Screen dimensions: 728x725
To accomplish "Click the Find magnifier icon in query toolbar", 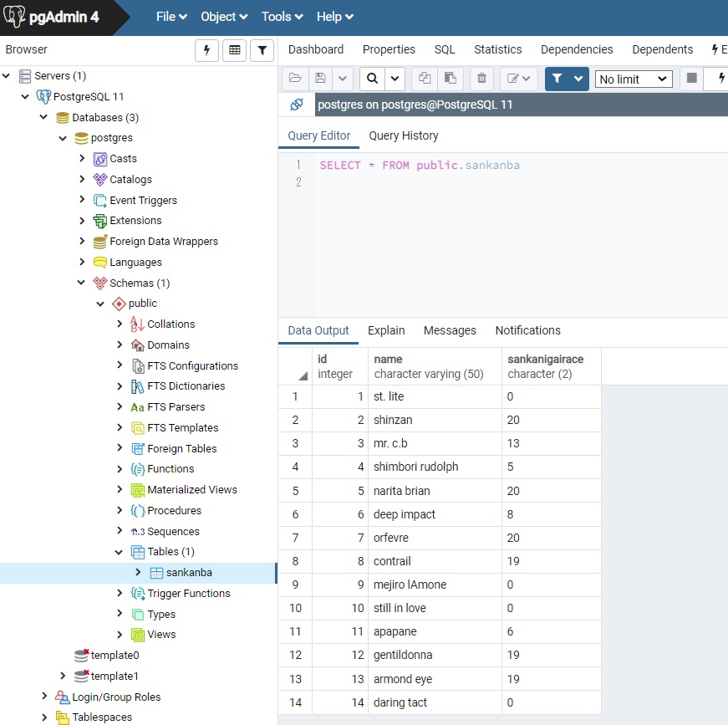I will coord(372,78).
